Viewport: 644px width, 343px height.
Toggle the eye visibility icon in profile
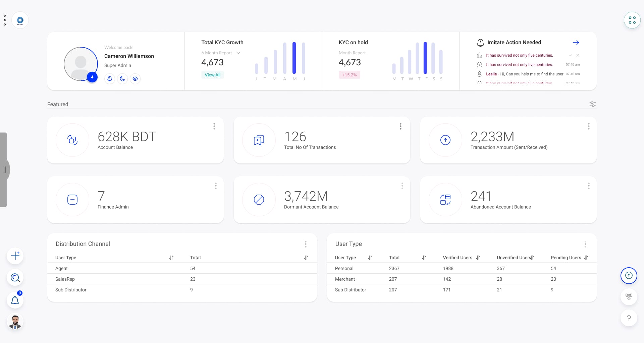(135, 79)
